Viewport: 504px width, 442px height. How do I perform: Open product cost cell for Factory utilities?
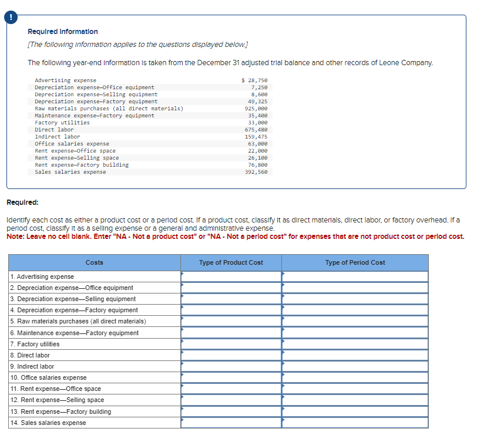tap(231, 344)
